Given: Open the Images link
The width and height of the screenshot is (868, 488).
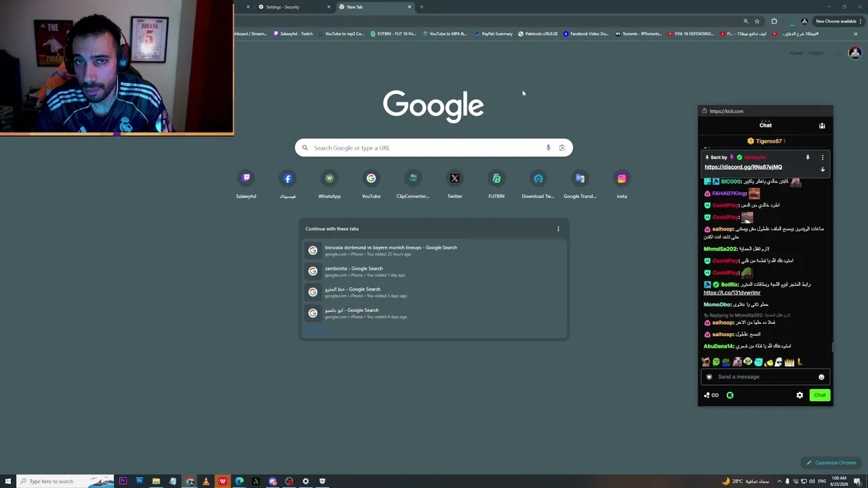Looking at the screenshot, I should point(816,53).
